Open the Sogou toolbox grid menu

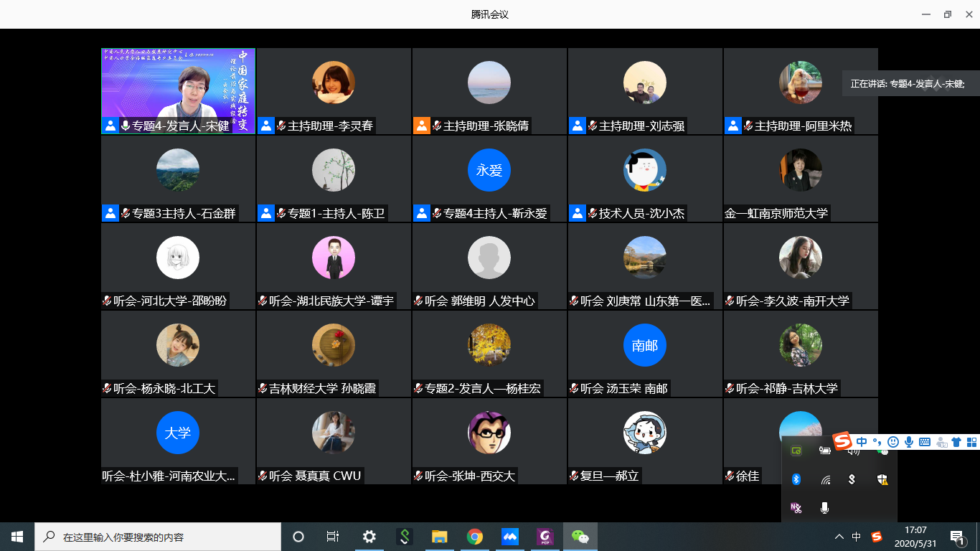[972, 442]
